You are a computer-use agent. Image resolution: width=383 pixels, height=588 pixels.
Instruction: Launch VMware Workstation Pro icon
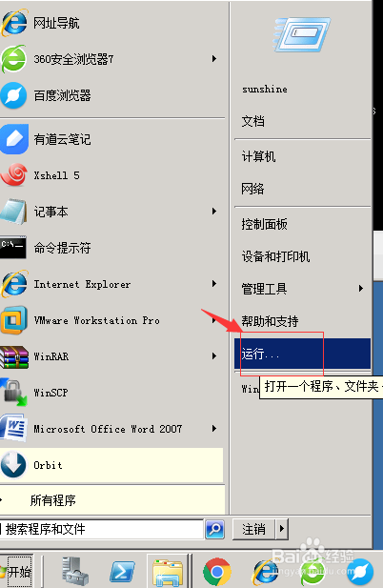(14, 320)
